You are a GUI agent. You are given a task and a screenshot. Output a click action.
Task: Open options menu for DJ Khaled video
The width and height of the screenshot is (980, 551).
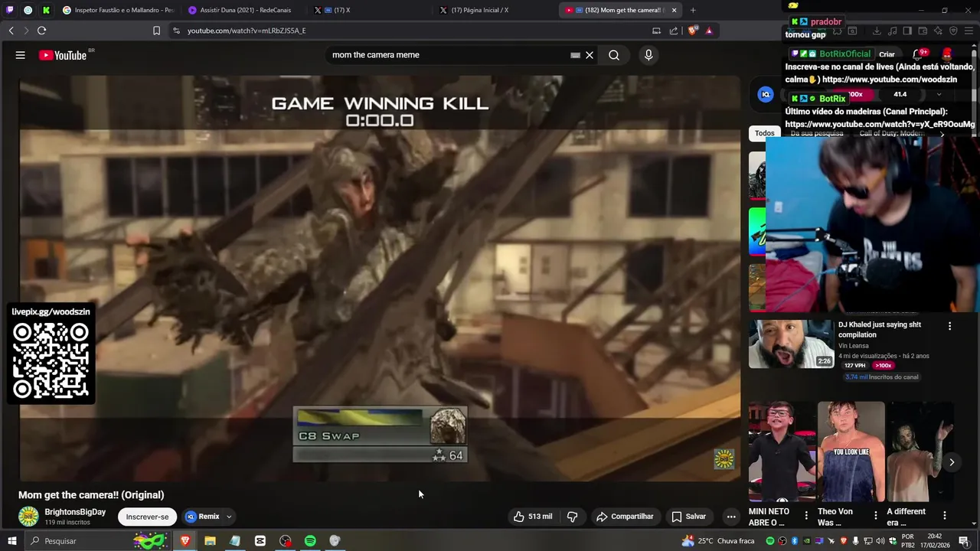(x=950, y=326)
